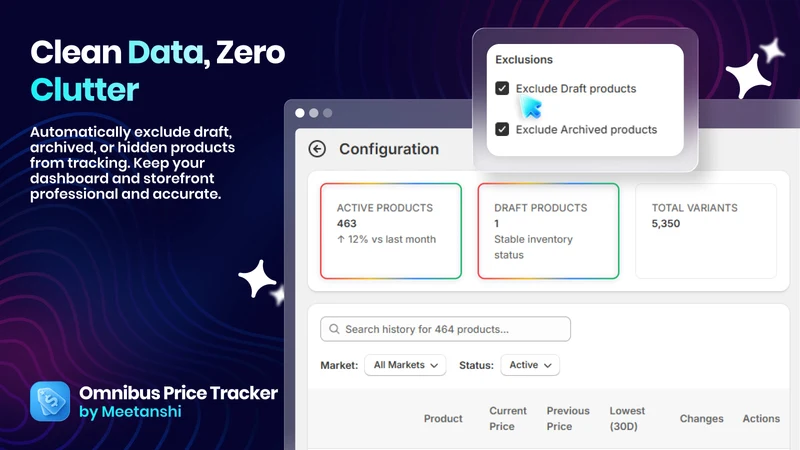The image size is (800, 450).
Task: Open the All Markets dropdown
Action: [x=405, y=365]
